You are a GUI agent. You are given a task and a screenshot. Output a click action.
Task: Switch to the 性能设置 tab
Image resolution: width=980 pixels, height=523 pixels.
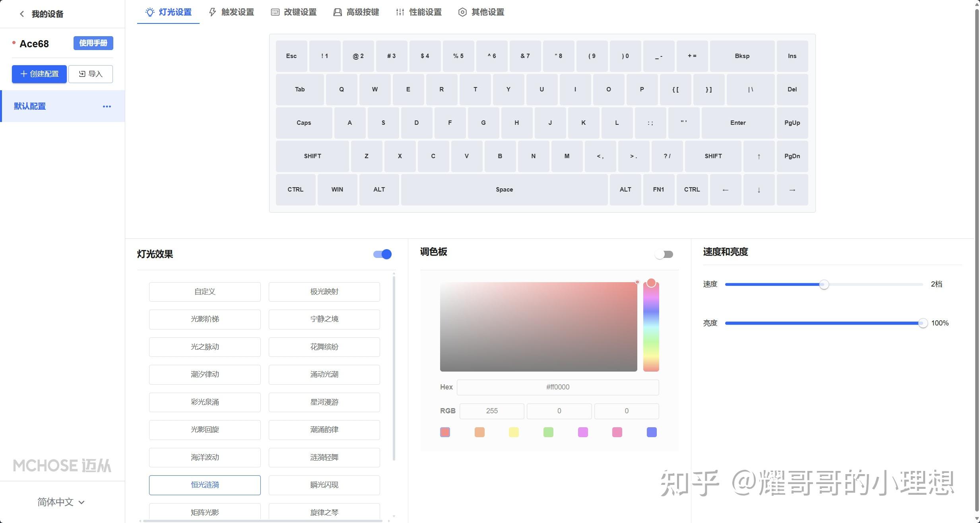425,12
